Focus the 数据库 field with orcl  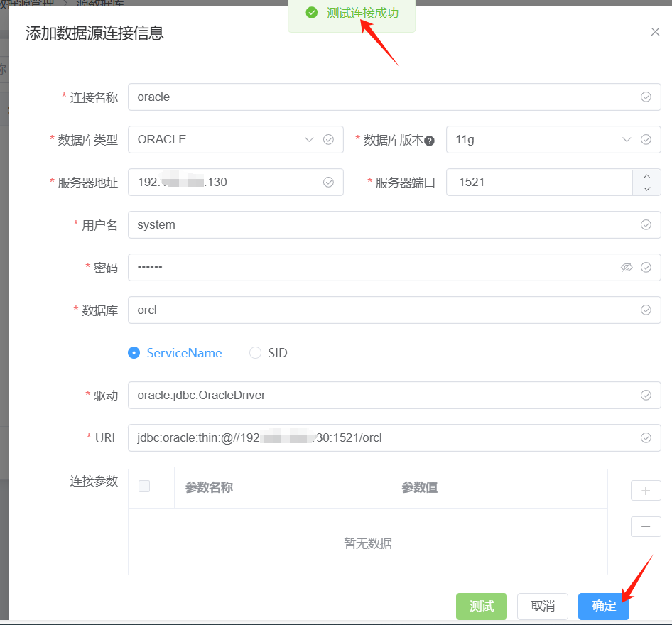(394, 310)
